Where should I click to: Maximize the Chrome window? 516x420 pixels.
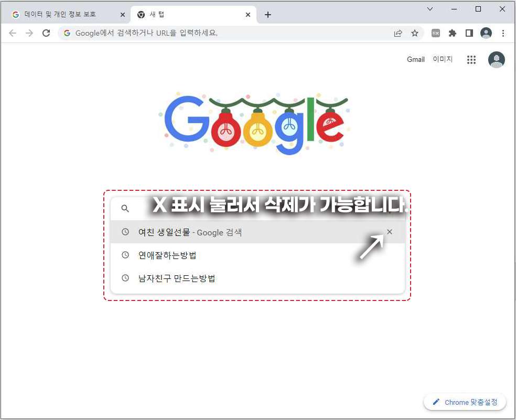coord(478,9)
